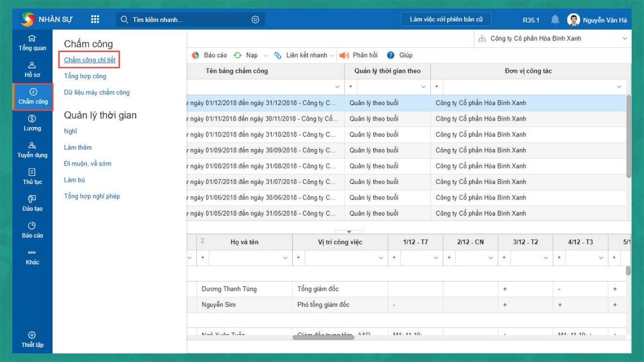Open the 1/12 - T7 filter dropdown

[x=436, y=258]
